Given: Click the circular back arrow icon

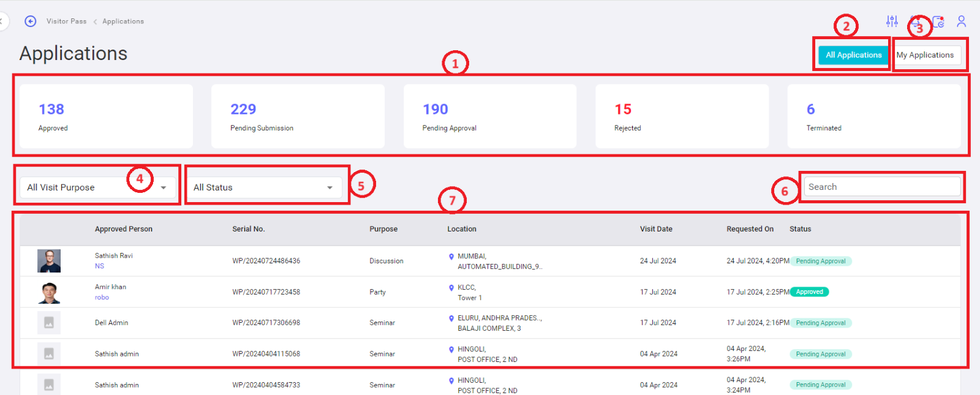Looking at the screenshot, I should [30, 21].
